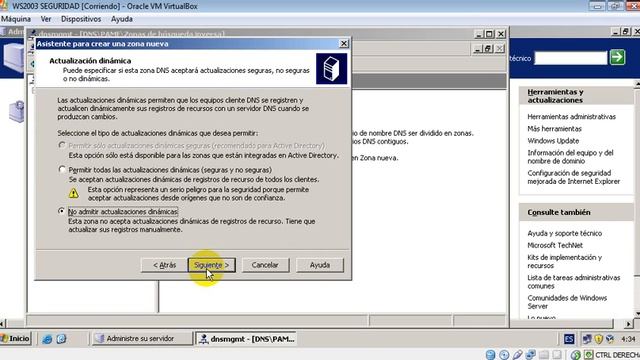Open the Máquina menu in VirtualBox
This screenshot has height=360, width=640.
(x=16, y=19)
